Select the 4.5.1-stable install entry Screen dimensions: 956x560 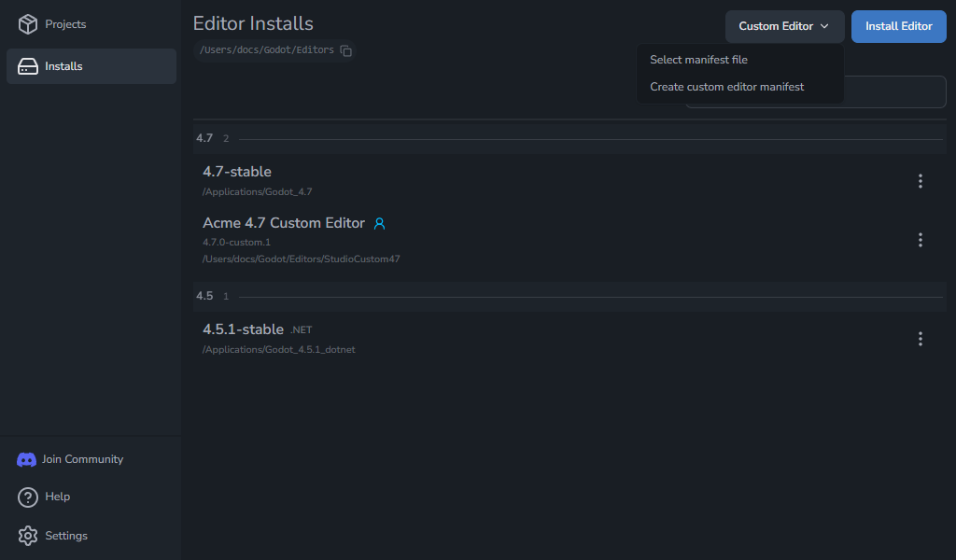click(x=243, y=329)
